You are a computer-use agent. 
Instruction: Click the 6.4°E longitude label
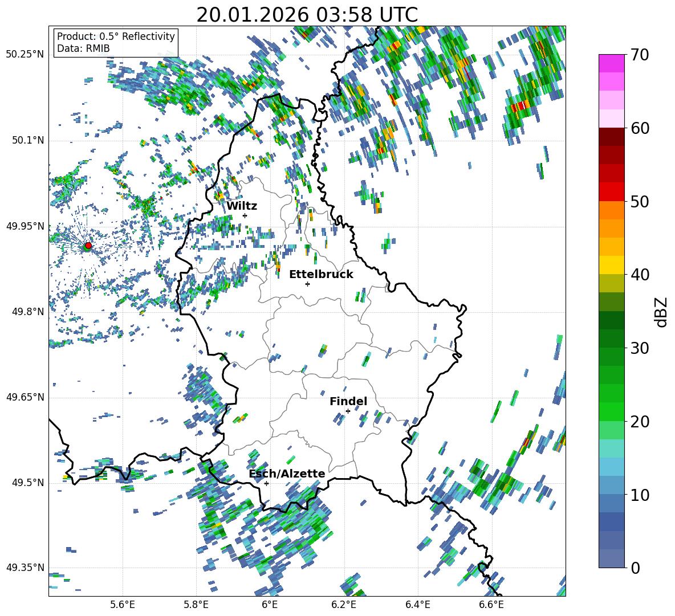click(417, 605)
